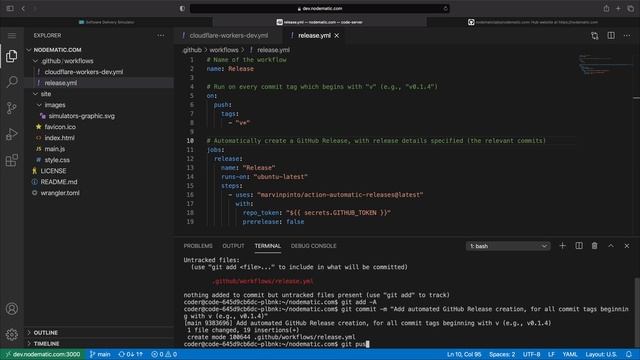Open Explorer more actions ellipsis
The image size is (640, 360).
(161, 36)
